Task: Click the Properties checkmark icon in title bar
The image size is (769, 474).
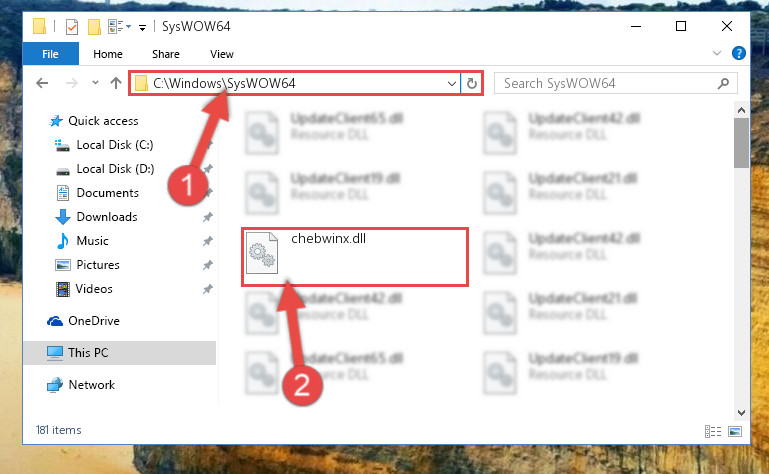Action: (x=72, y=26)
